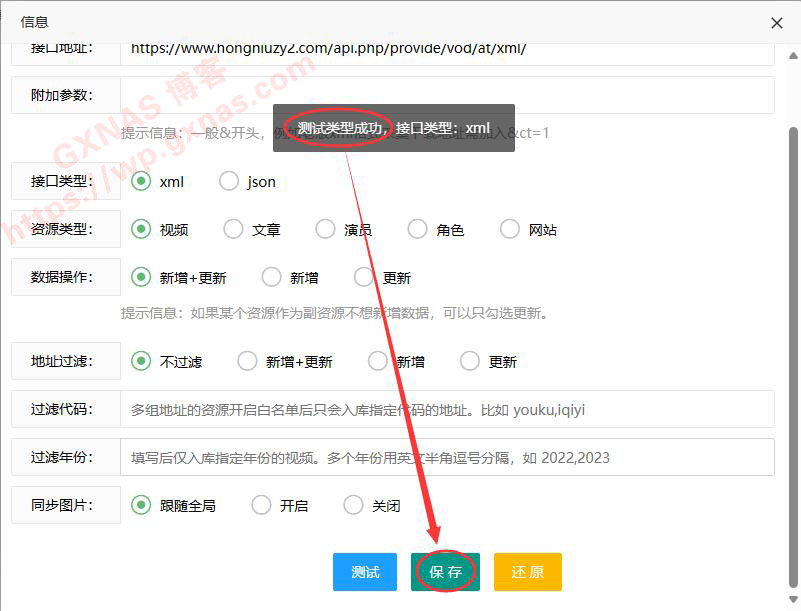Choose 关闭 for 同步图片

coord(354,505)
